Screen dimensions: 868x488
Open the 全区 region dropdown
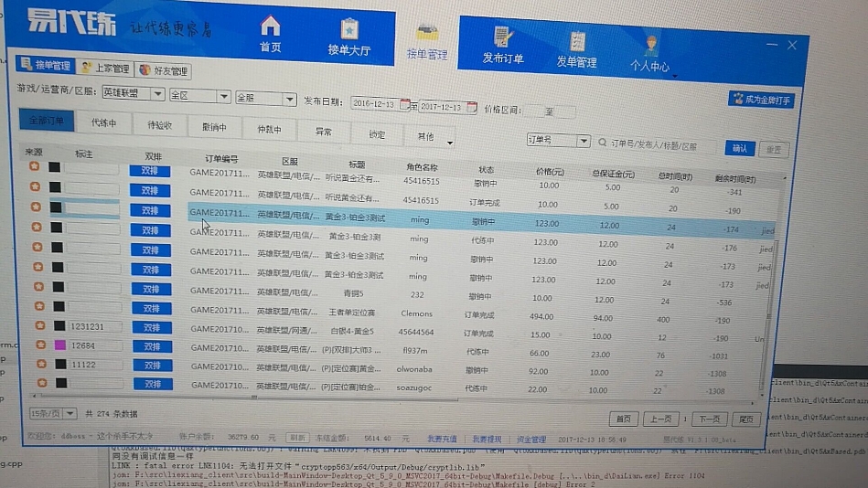tap(199, 96)
